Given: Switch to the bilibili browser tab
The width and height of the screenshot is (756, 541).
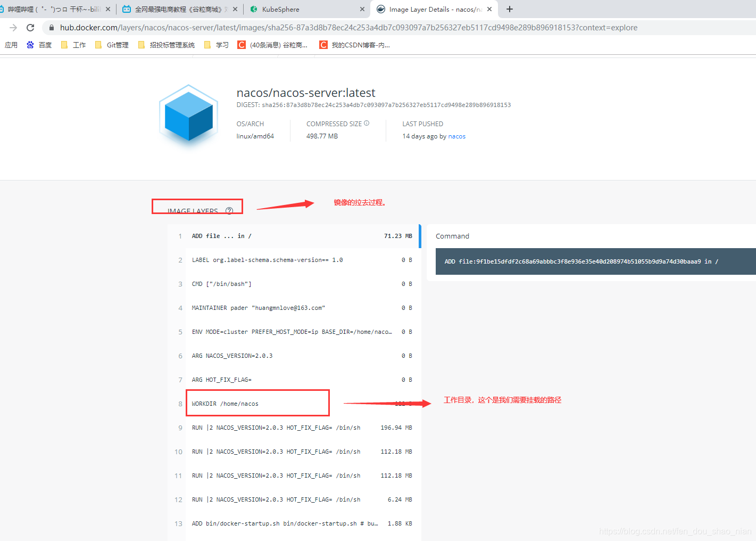Looking at the screenshot, I should (x=53, y=9).
